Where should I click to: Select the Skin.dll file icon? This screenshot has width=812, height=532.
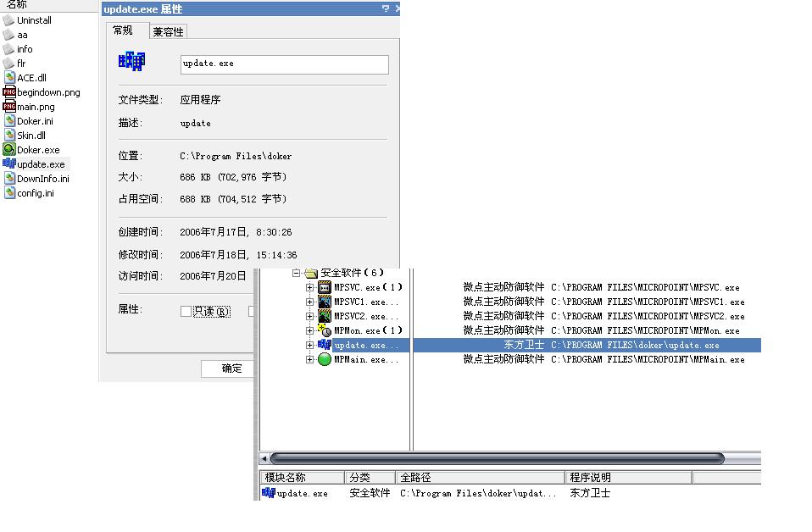9,135
